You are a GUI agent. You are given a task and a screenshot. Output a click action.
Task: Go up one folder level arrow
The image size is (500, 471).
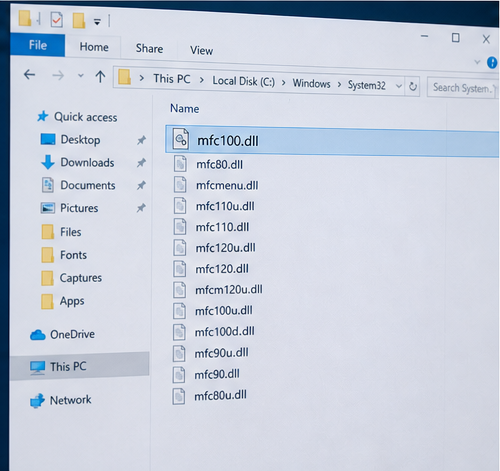tap(100, 77)
